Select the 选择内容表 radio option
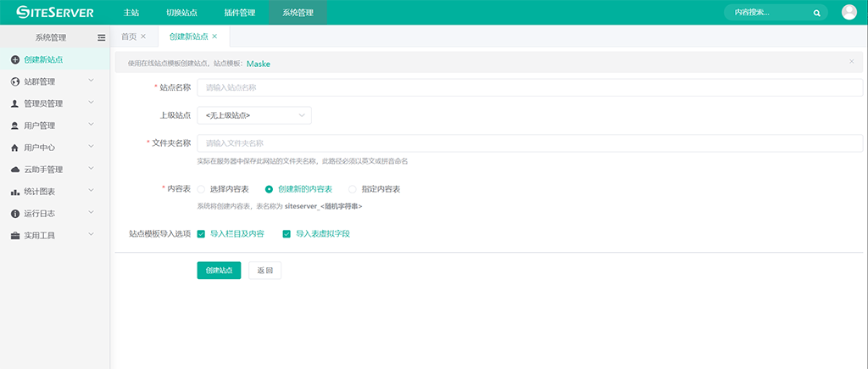This screenshot has width=868, height=369. (201, 189)
